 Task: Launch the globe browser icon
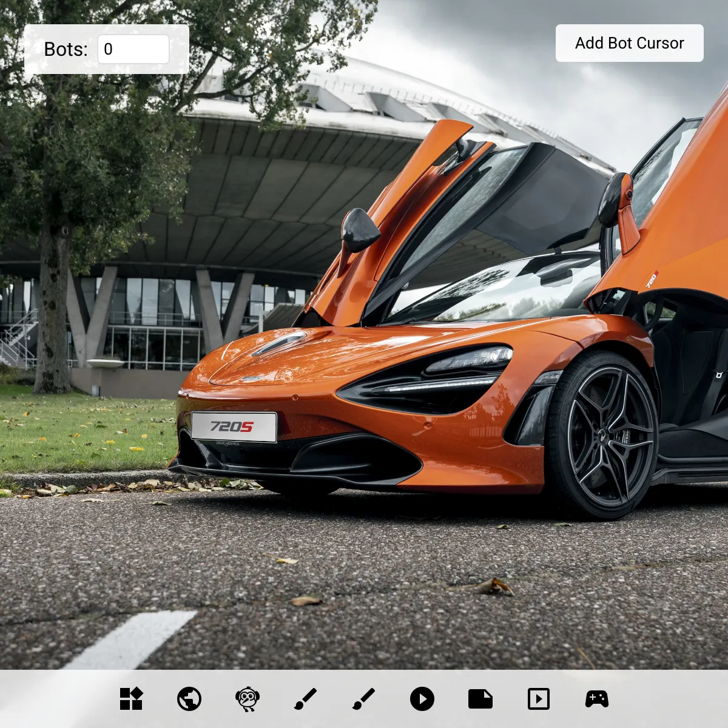189,699
